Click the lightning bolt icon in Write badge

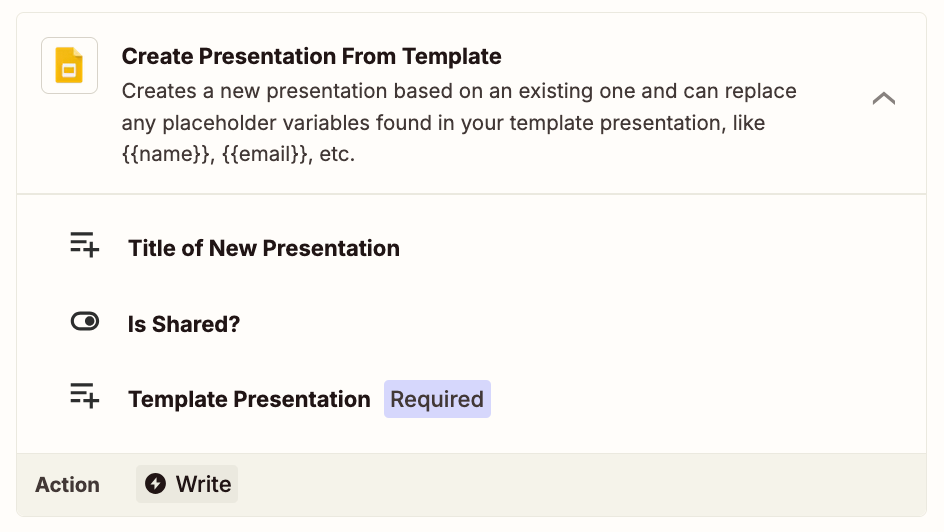(155, 484)
